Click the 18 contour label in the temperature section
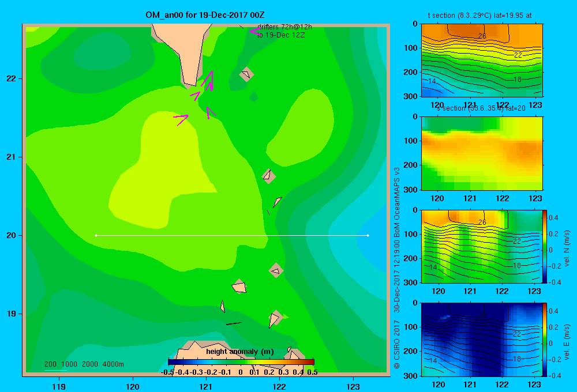 [x=518, y=79]
